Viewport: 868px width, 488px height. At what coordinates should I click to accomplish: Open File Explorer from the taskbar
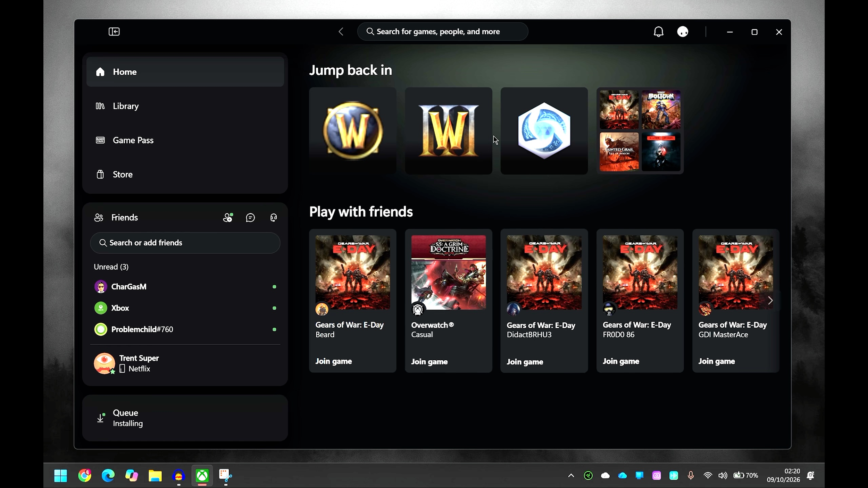tap(155, 476)
